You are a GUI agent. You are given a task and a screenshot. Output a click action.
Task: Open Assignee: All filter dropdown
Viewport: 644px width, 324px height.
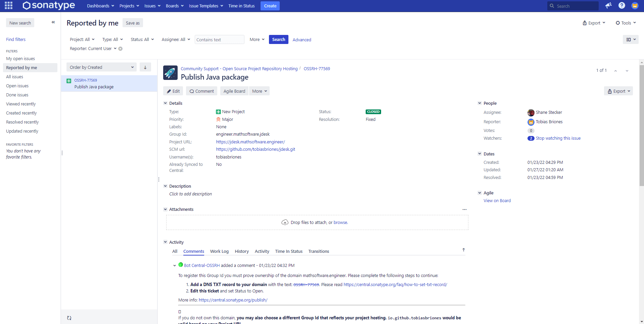[x=176, y=39]
